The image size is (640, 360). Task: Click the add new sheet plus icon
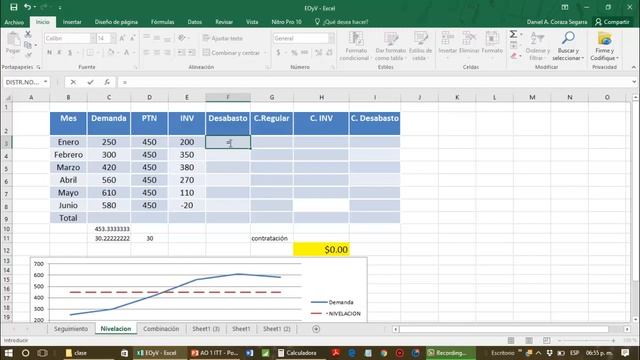(316, 329)
